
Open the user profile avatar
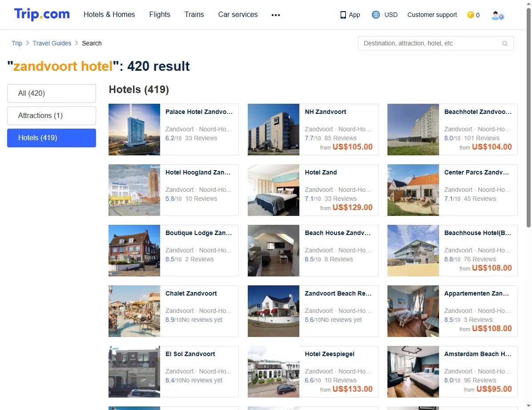tap(497, 15)
